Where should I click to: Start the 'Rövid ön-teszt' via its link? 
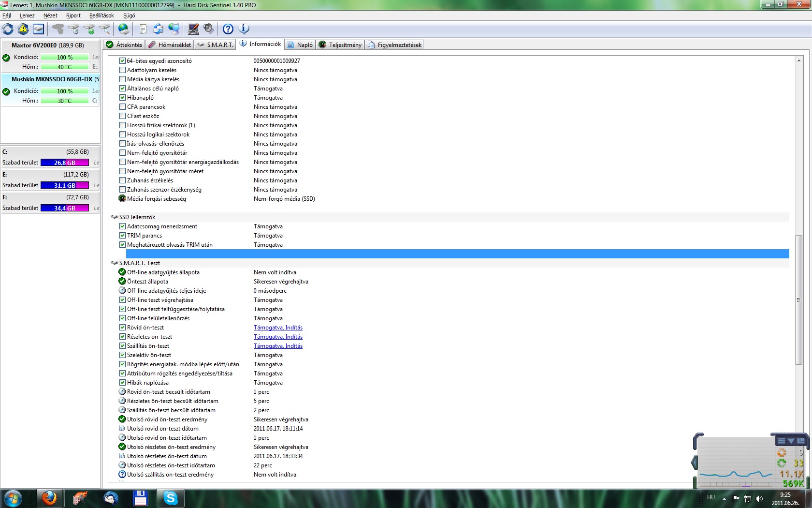[278, 328]
